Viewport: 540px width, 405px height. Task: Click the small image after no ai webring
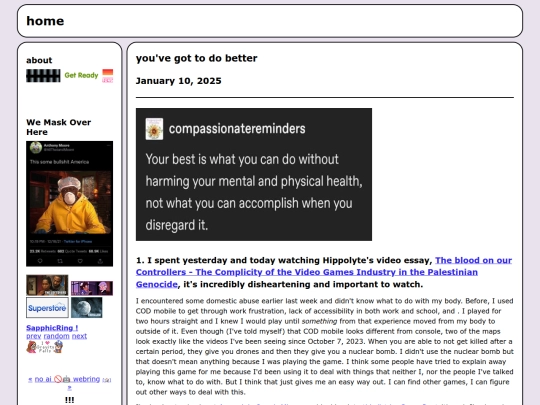[x=107, y=380]
